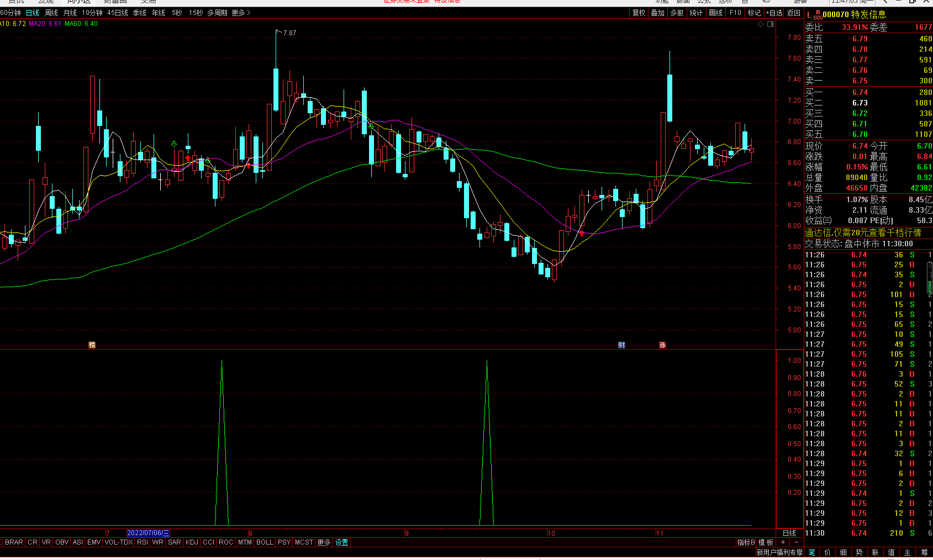Switch to 日线 daily period
Image resolution: width=933 pixels, height=560 pixels.
pos(33,13)
